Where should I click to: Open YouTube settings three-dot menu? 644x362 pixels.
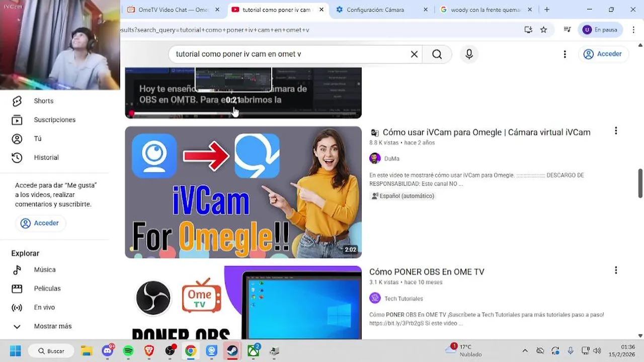click(x=565, y=54)
